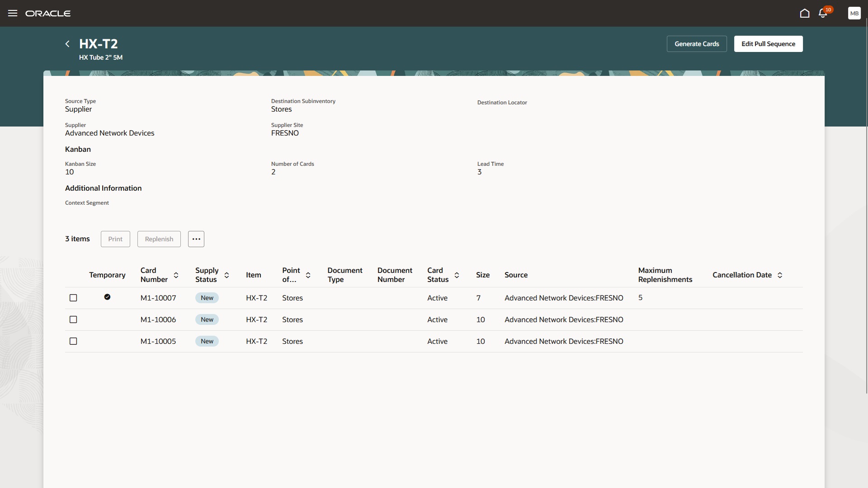Sort the Card Status column
The width and height of the screenshot is (868, 488).
tap(457, 275)
